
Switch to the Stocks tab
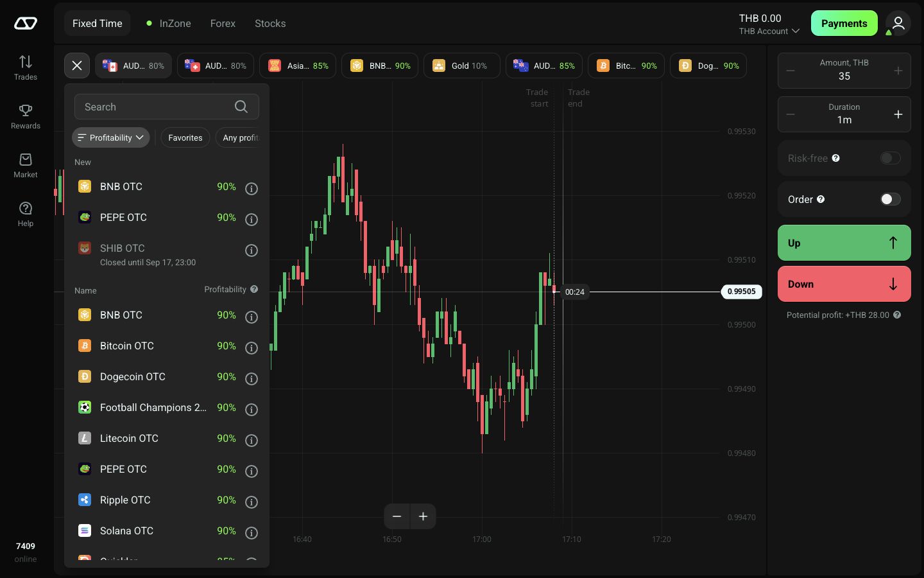pos(270,23)
